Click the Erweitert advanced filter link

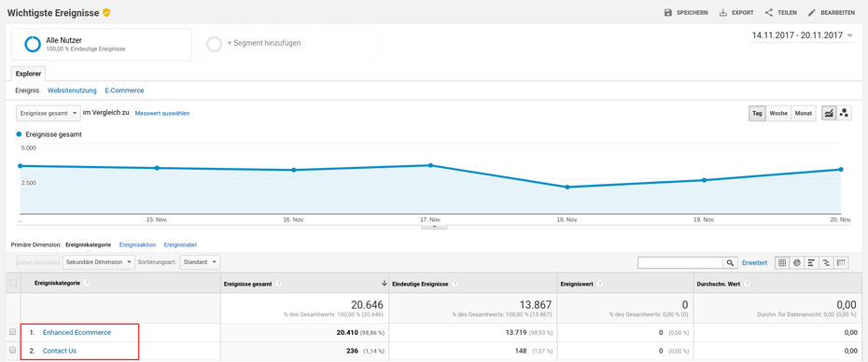[754, 263]
